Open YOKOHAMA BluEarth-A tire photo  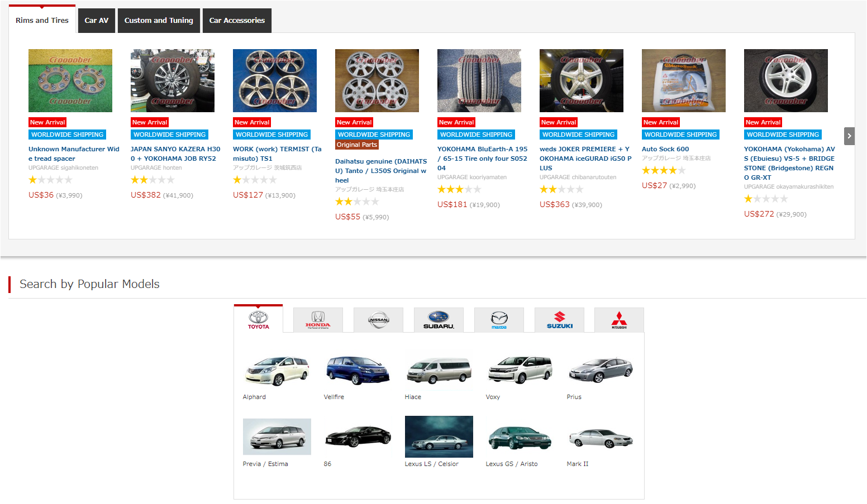[x=479, y=80]
